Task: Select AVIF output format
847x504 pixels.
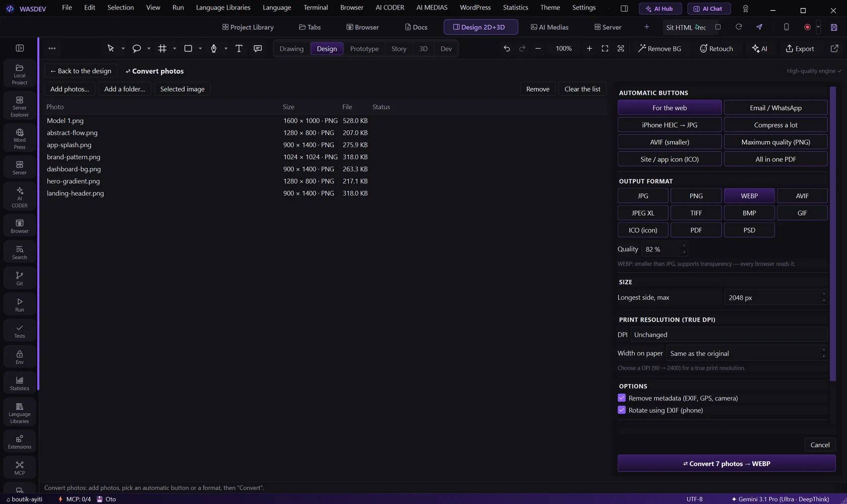Action: (802, 196)
